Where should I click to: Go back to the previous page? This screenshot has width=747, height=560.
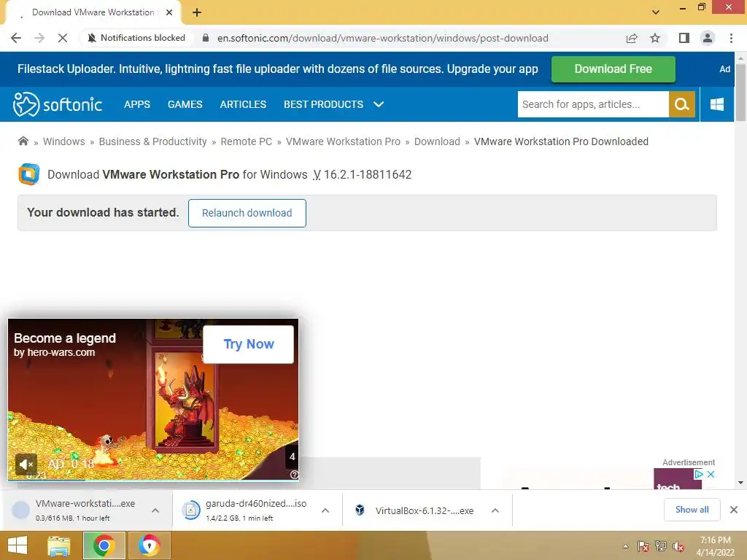[16, 38]
